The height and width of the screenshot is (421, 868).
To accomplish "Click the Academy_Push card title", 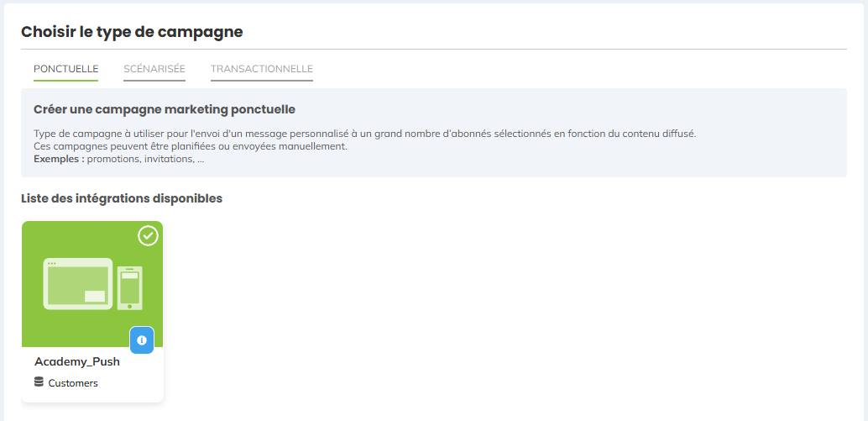I will 77,361.
